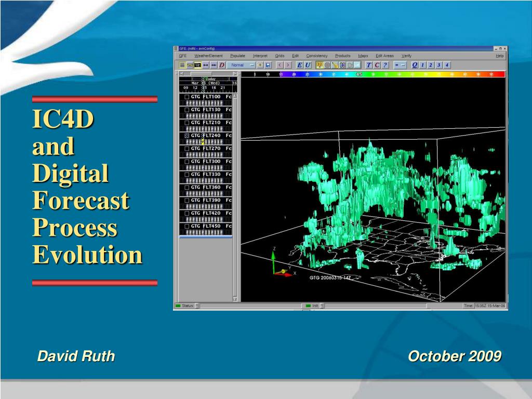Toggle the GTG FLT240 checkbox
Image resolution: width=532 pixels, height=399 pixels.
coord(187,136)
